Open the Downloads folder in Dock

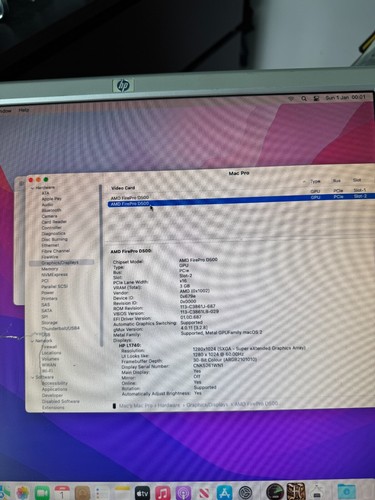[347, 492]
